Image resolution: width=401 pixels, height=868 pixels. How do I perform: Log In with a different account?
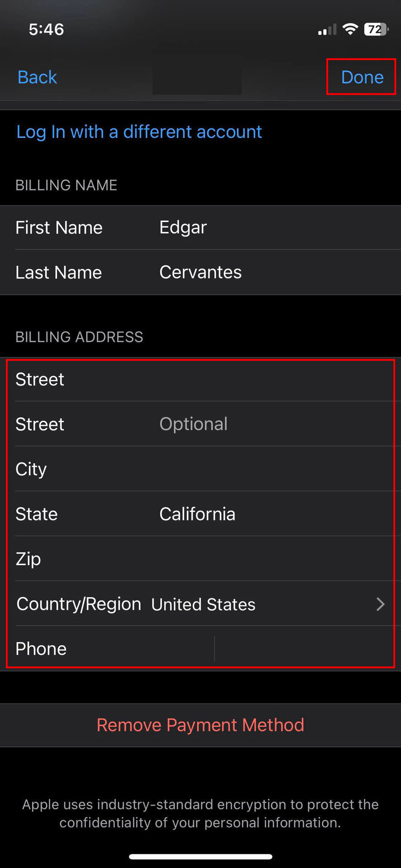tap(139, 132)
